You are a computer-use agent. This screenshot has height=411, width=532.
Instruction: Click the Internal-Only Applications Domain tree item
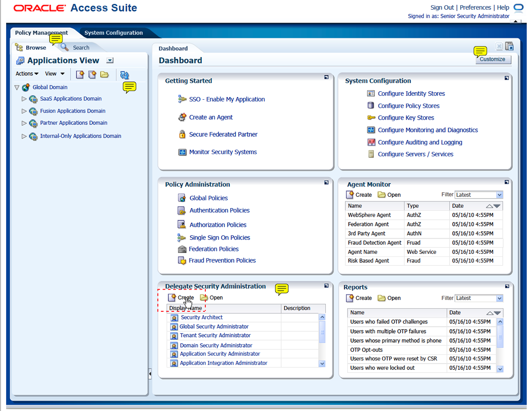tap(81, 136)
